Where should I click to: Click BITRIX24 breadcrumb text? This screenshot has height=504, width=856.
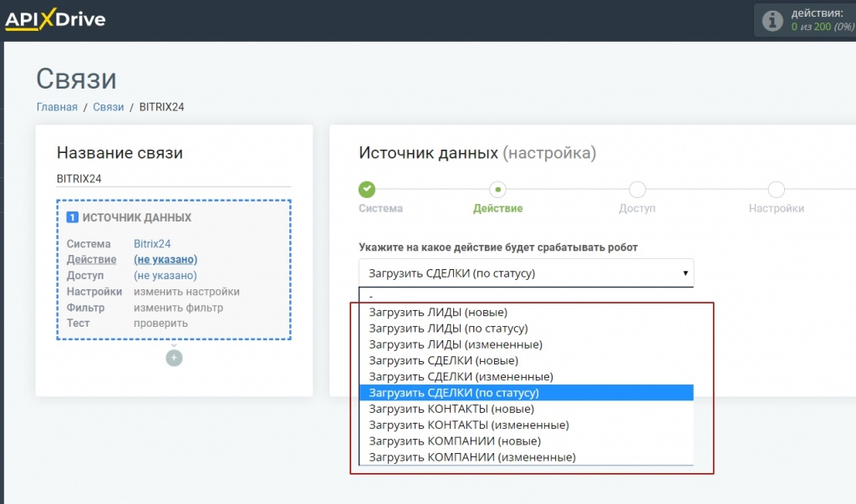[x=161, y=107]
